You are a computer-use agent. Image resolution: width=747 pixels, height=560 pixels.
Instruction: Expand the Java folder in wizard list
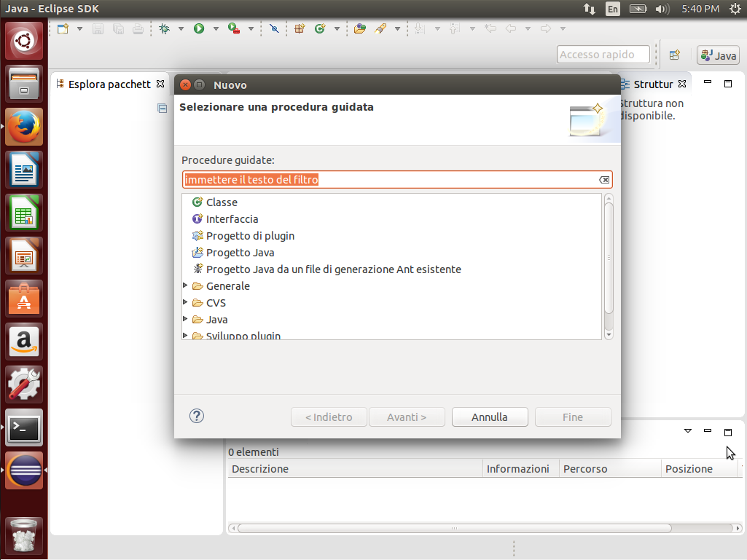(186, 320)
